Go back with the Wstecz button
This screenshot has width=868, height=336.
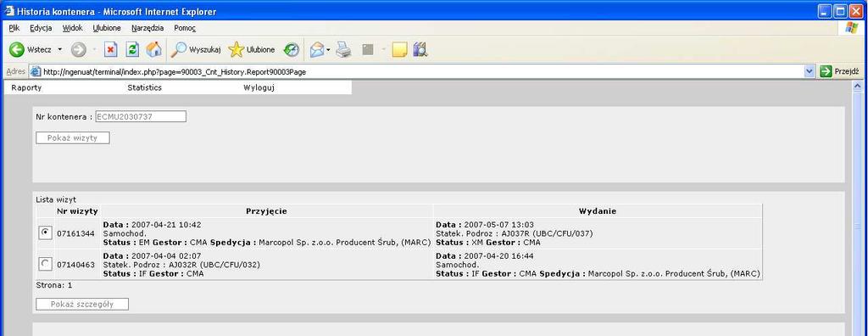(30, 50)
